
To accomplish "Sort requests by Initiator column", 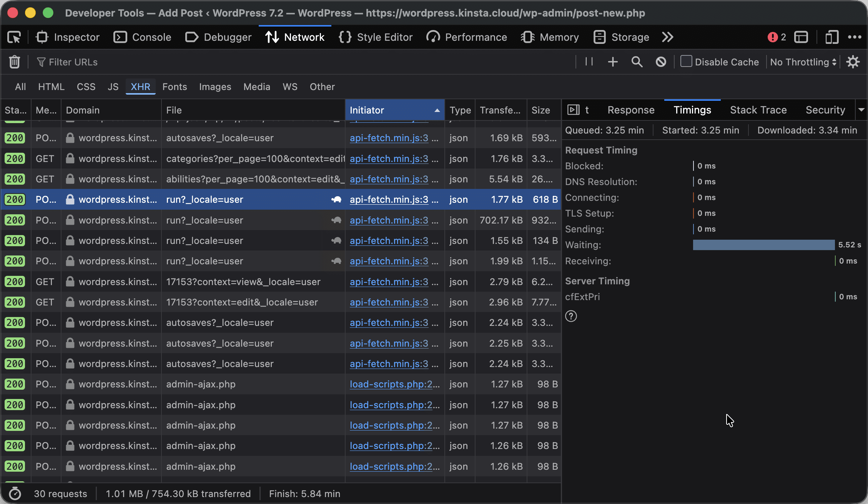I will pos(395,110).
